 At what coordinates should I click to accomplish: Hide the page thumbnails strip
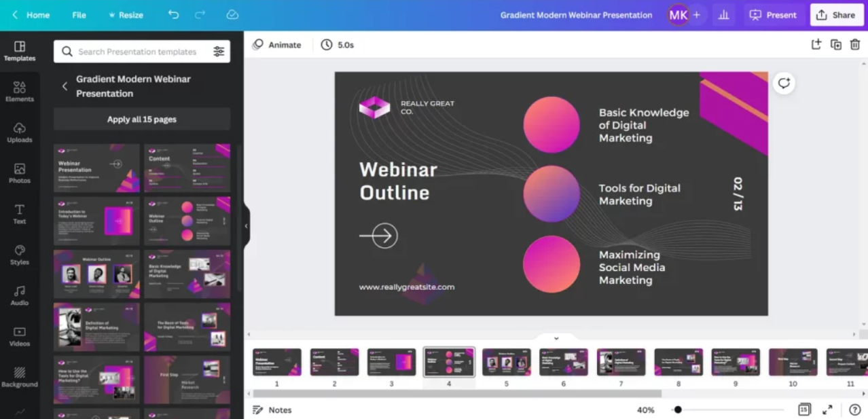click(x=556, y=338)
